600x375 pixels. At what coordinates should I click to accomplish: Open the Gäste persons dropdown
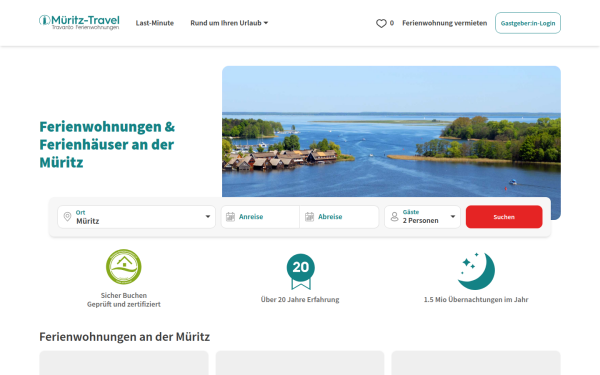pyautogui.click(x=422, y=217)
